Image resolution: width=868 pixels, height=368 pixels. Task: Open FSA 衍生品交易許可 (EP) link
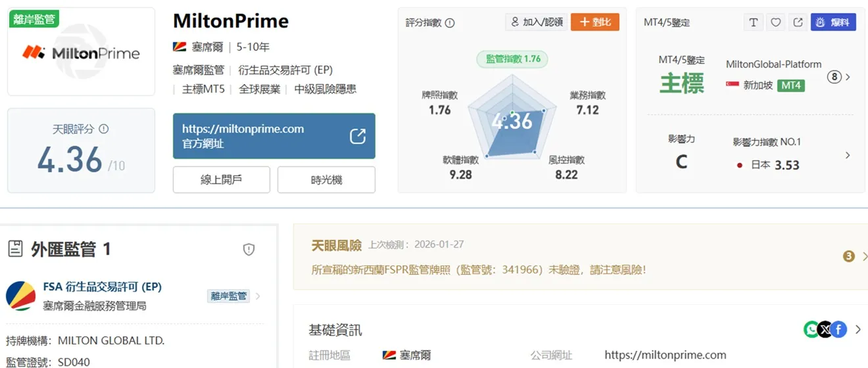pyautogui.click(x=102, y=287)
